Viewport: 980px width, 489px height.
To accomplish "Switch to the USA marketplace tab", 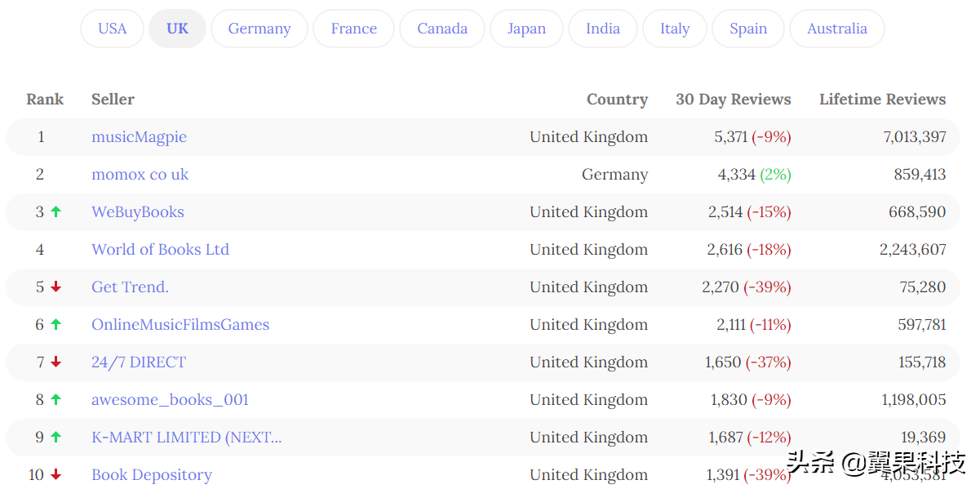I will pyautogui.click(x=113, y=29).
